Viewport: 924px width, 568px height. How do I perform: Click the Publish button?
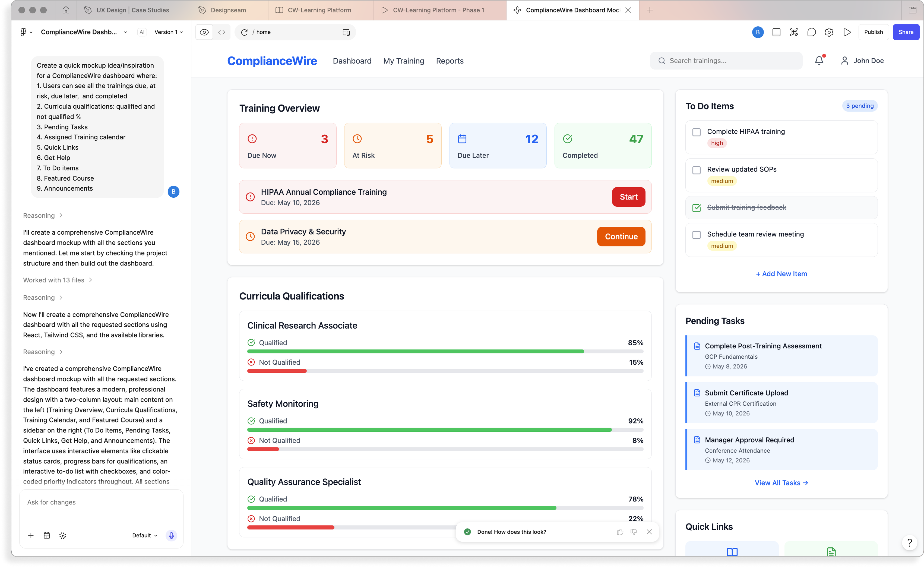coord(873,32)
